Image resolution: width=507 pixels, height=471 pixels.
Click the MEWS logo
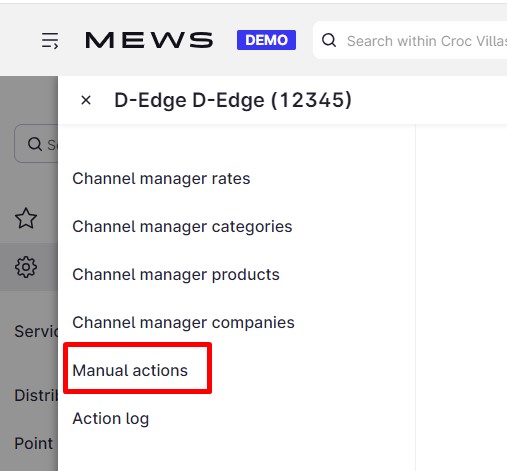pos(149,40)
